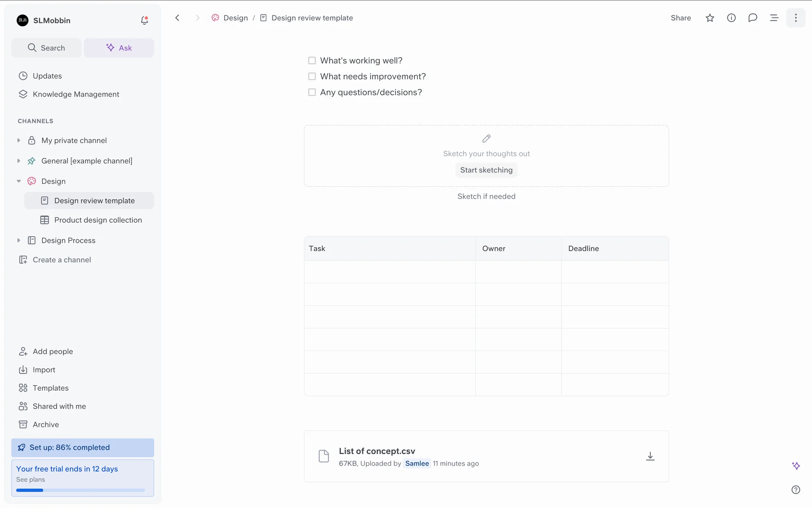Check the 'What needs improvement?' checkbox
Screen dimensions: 812x508
coord(312,77)
